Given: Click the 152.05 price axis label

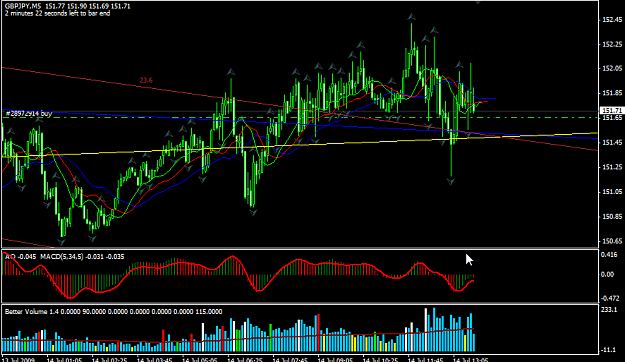Looking at the screenshot, I should click(613, 69).
